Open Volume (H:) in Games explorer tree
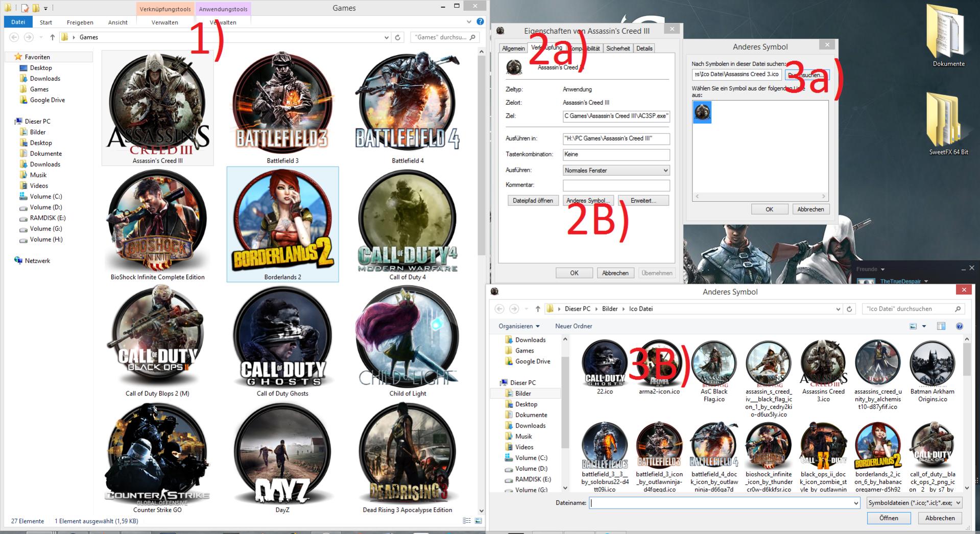 (46, 240)
